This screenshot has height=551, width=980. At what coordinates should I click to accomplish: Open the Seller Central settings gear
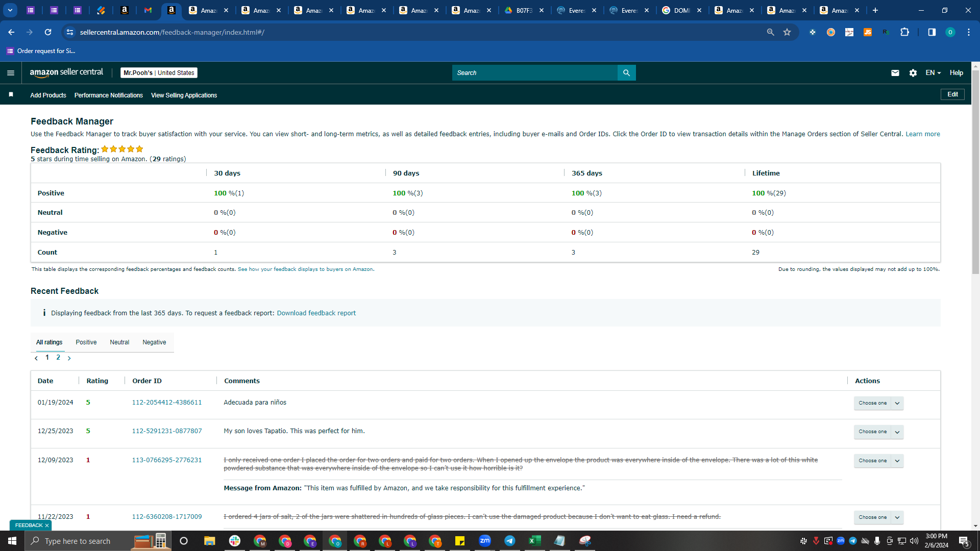pos(913,73)
